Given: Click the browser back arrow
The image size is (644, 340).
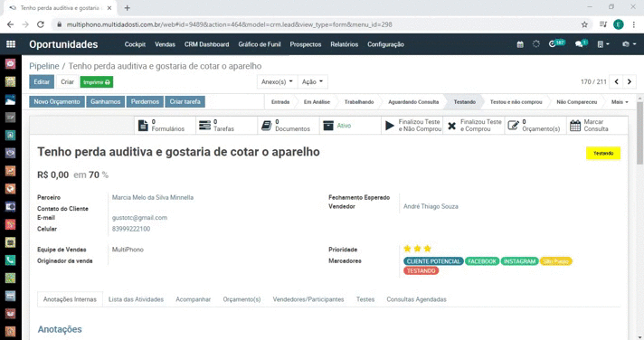Looking at the screenshot, I should point(10,24).
